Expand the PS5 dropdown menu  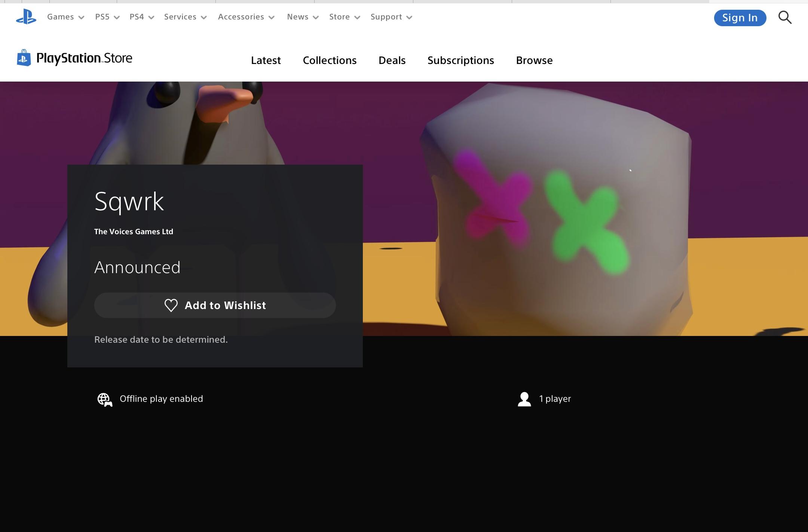coord(107,17)
